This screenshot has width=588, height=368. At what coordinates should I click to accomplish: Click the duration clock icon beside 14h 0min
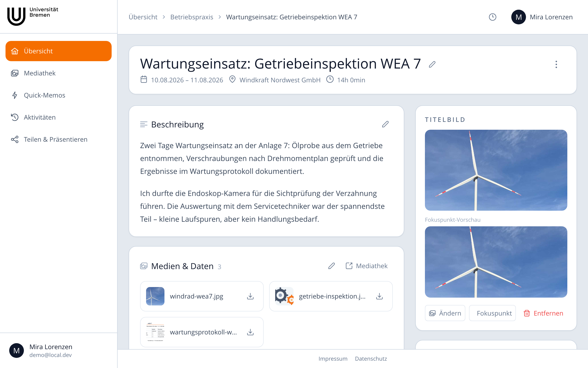(330, 80)
